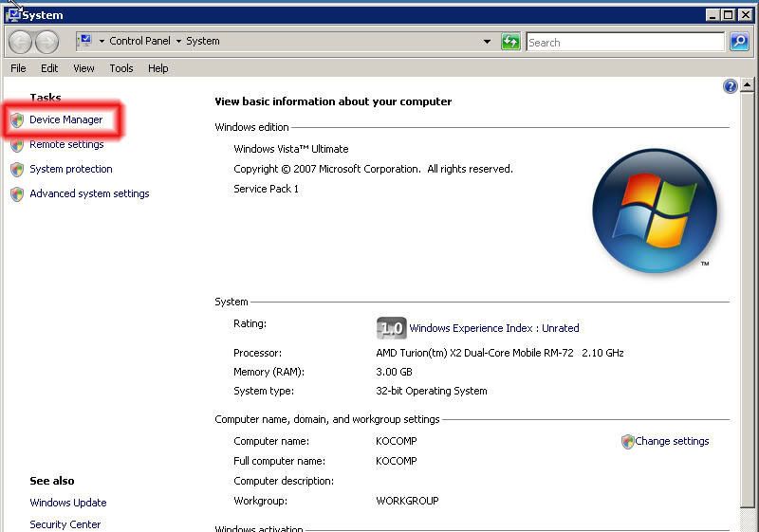This screenshot has height=532, width=759.
Task: Click the shield icon beside Device Manager
Action: click(17, 119)
